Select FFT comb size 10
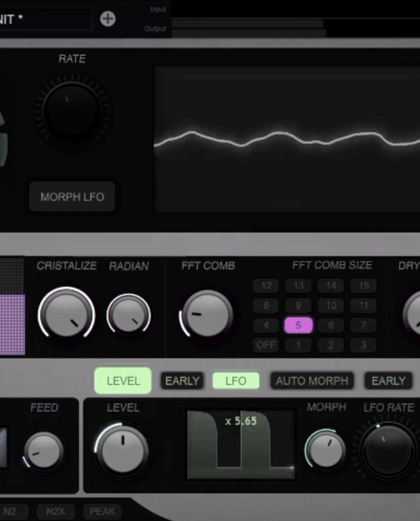The width and height of the screenshot is (420, 521). tap(331, 306)
